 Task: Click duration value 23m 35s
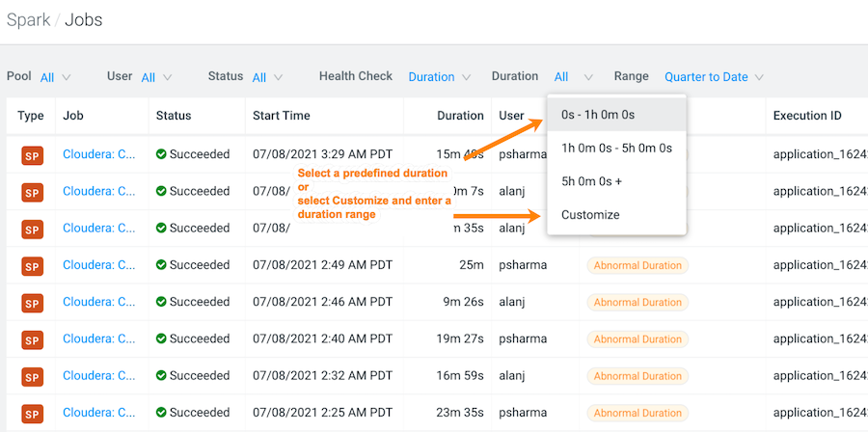pyautogui.click(x=461, y=413)
